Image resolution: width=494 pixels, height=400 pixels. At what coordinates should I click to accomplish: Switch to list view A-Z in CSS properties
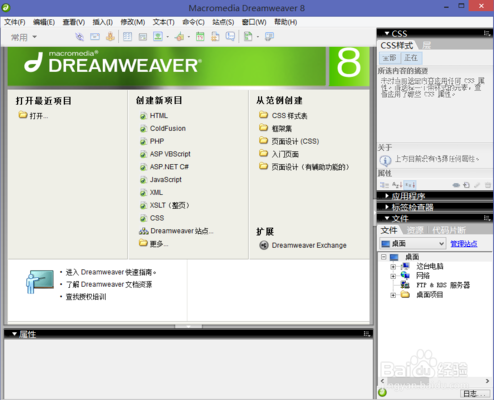pos(397,185)
